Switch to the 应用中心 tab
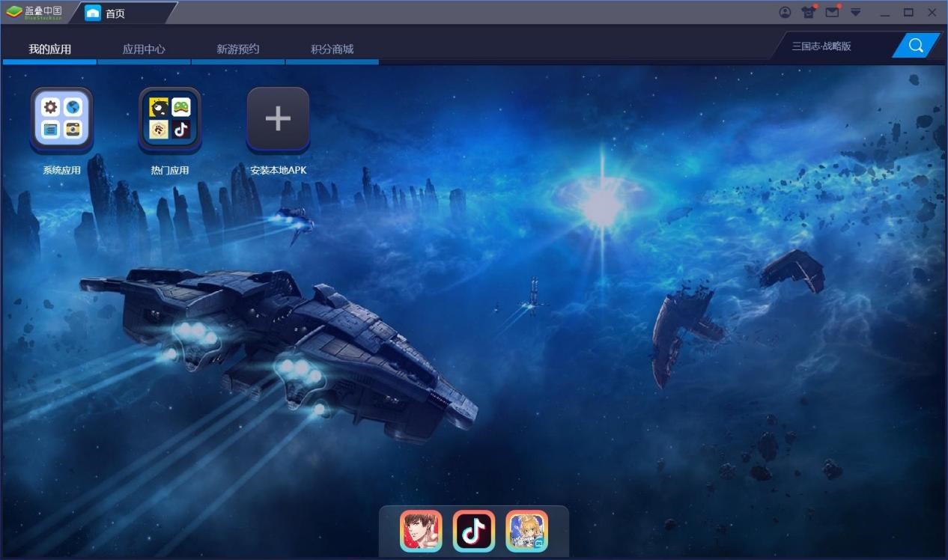948x560 pixels. point(144,49)
